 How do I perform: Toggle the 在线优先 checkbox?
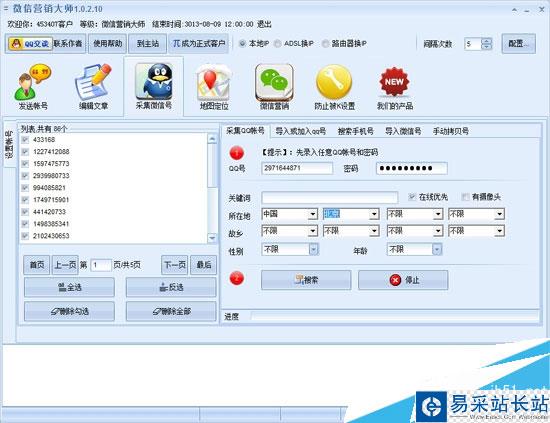[412, 197]
